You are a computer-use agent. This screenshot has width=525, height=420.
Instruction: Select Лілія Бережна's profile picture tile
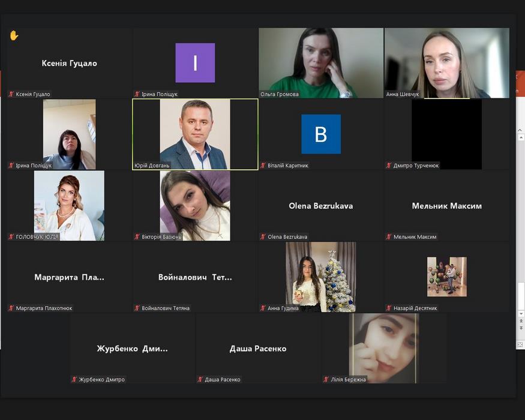[x=383, y=347]
